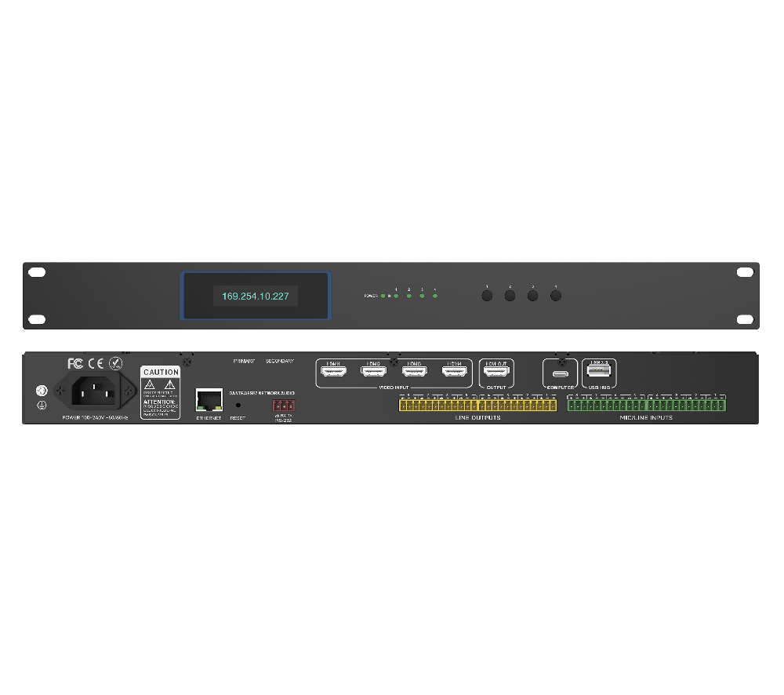Click the input 3 green LED
Image resolution: width=784 pixels, height=695 pixels.
point(422,297)
